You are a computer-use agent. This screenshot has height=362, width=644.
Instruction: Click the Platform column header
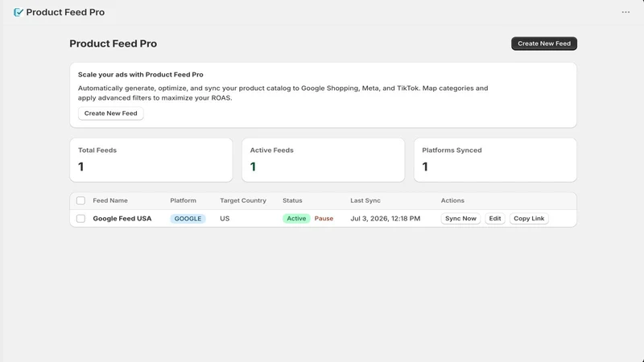pyautogui.click(x=183, y=200)
